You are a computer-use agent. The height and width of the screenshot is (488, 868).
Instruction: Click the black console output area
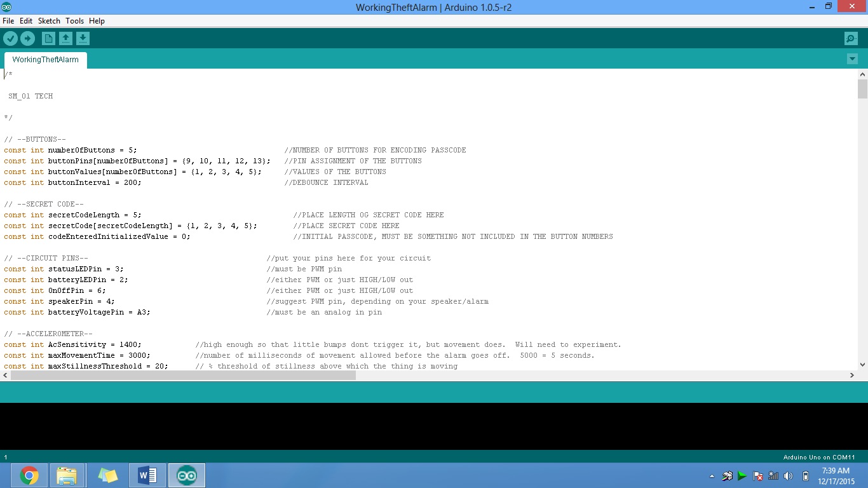point(434,426)
